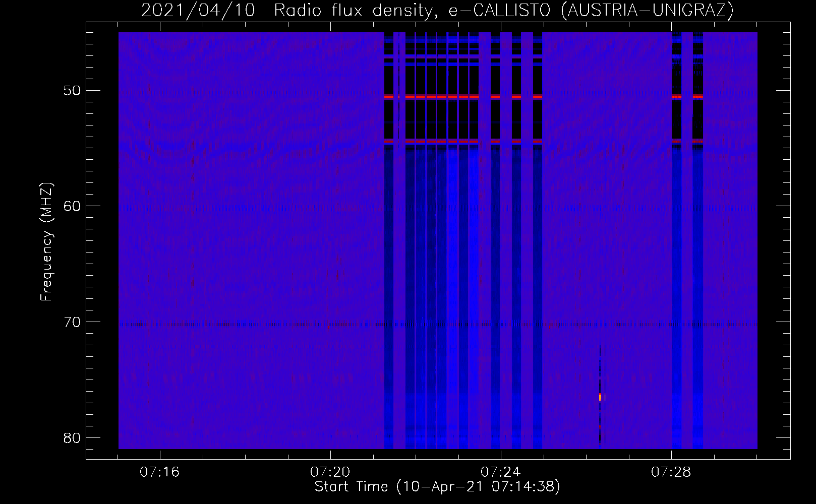Click the 07:20 time tick label
Screen dimensions: 816x504
coord(330,472)
